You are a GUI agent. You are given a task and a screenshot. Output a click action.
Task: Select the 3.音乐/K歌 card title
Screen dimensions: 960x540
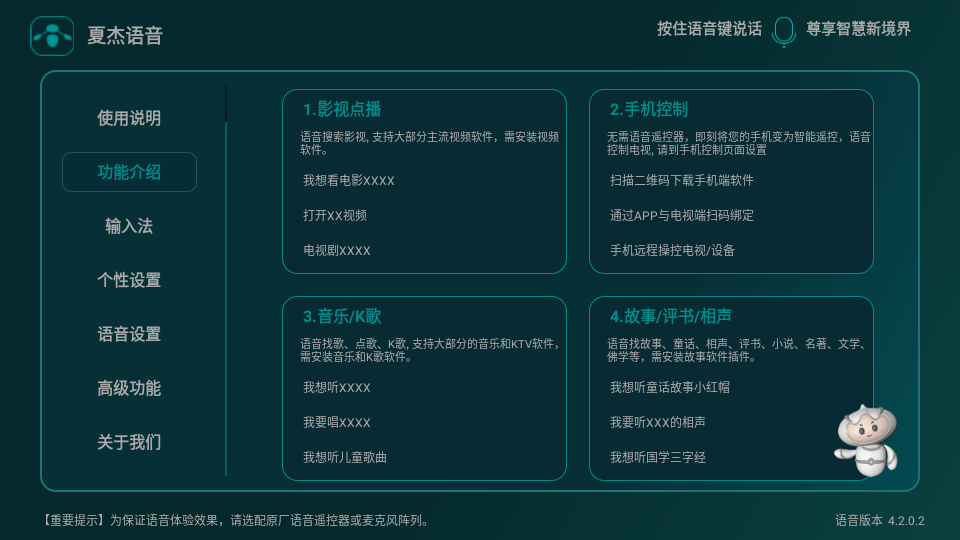click(342, 316)
